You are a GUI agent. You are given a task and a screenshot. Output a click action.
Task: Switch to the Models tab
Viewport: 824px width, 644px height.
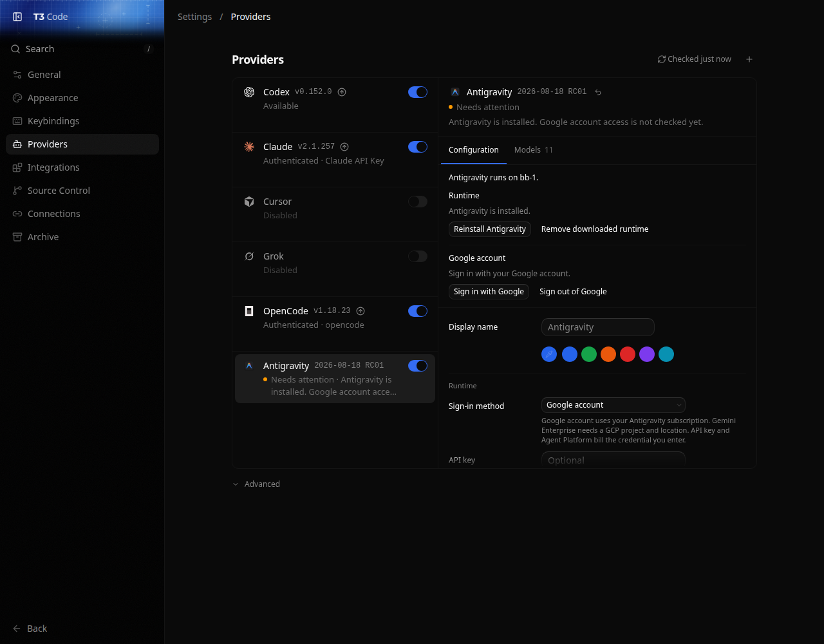pos(534,150)
